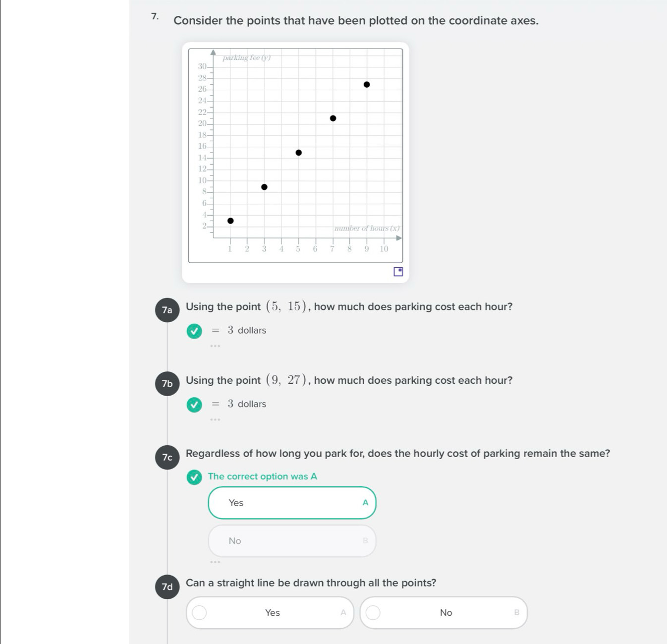Expand the ellipsis under 7a answer
Screen dimensions: 667x644
[215, 346]
